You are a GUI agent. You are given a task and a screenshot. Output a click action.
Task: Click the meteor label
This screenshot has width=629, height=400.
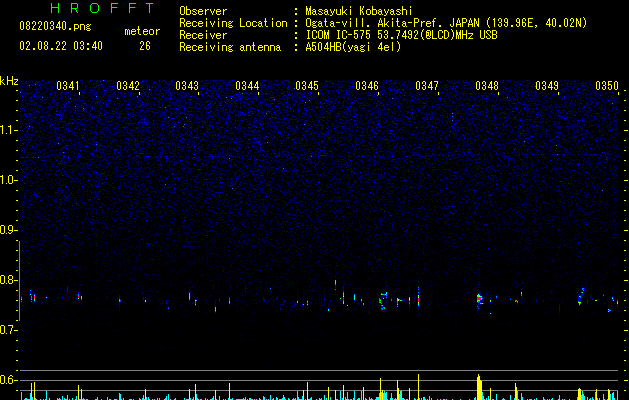tap(142, 31)
